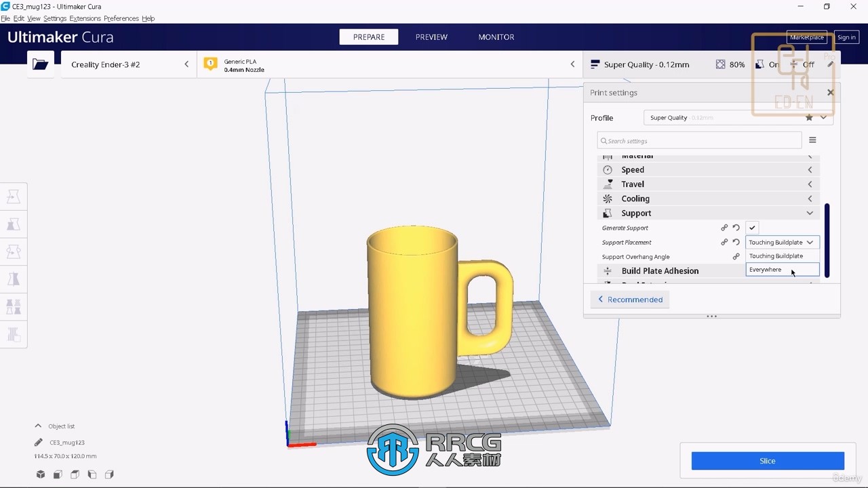This screenshot has height=488, width=868.
Task: Reset Support Placement with revert arrow
Action: pyautogui.click(x=736, y=242)
